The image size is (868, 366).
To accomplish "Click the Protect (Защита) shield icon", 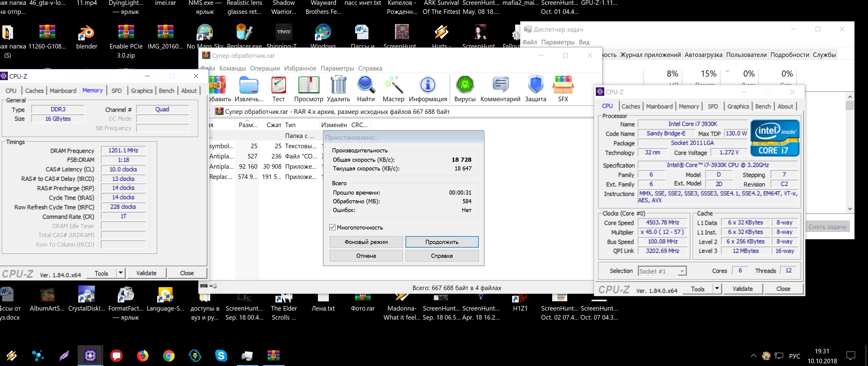I will (x=535, y=85).
